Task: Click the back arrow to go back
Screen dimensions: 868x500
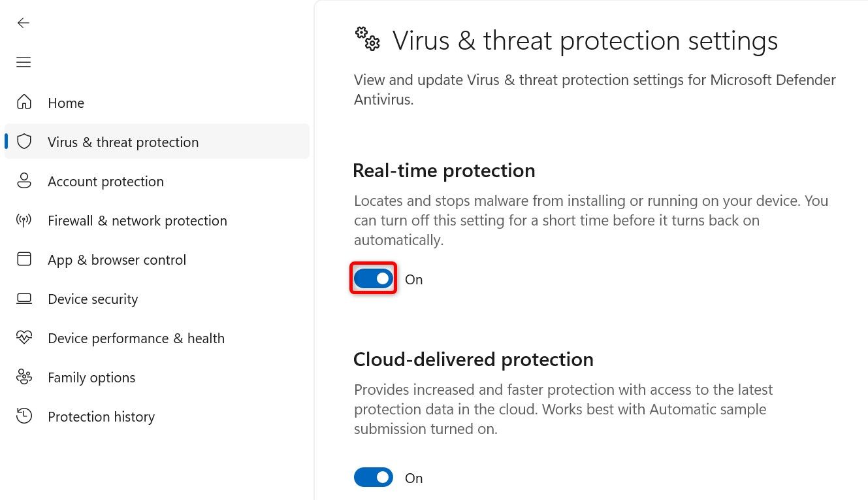Action: coord(24,22)
